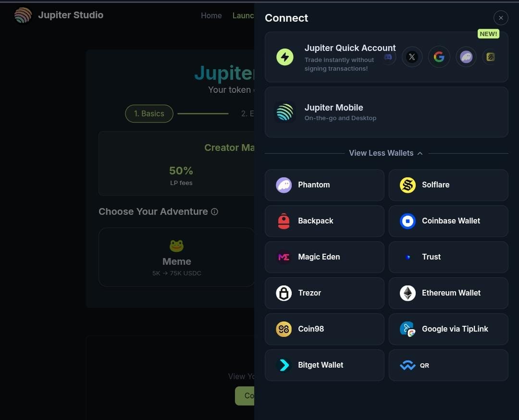Select the Meme adventure card

[176, 257]
